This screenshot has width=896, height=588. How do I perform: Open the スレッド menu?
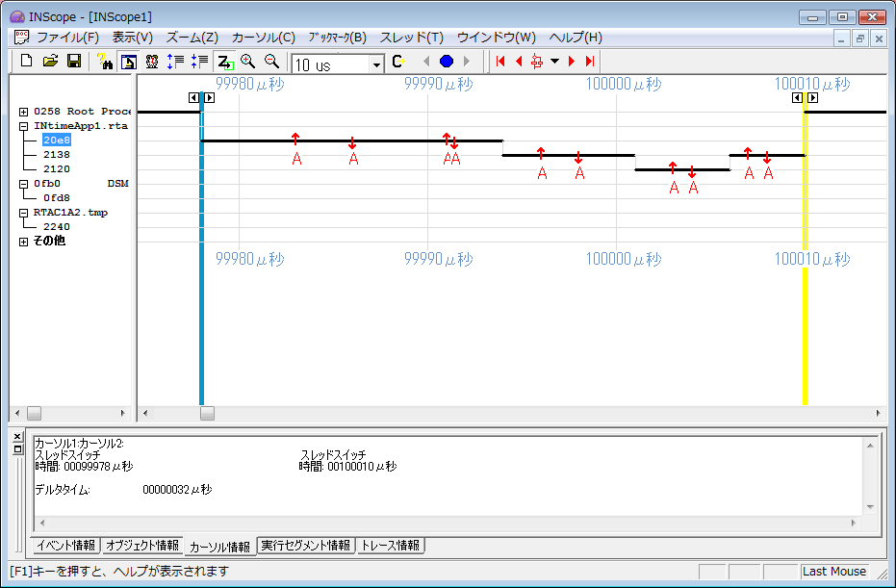click(x=412, y=36)
